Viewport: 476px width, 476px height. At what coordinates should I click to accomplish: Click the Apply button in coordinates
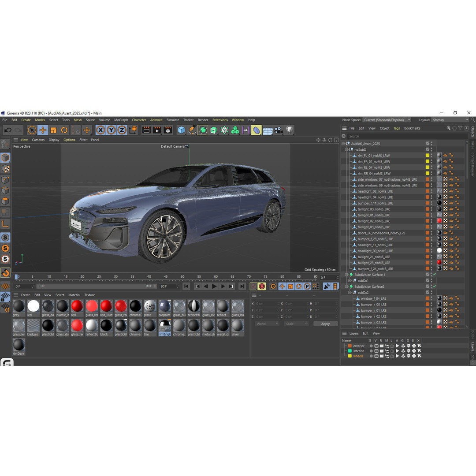pyautogui.click(x=325, y=324)
